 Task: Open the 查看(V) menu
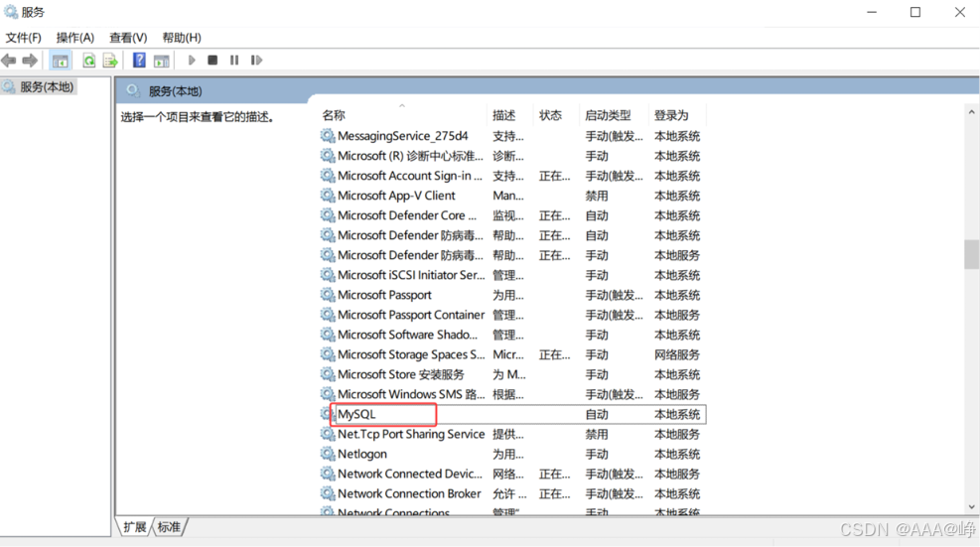[x=128, y=38]
